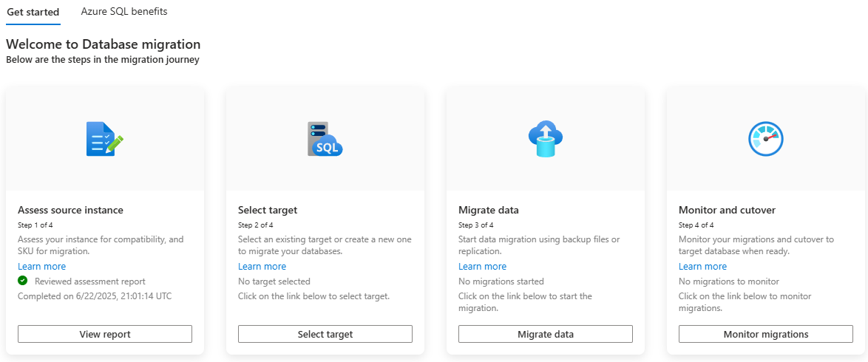Follow Learn more link under Migrate data
The height and width of the screenshot is (362, 868).
(x=482, y=267)
